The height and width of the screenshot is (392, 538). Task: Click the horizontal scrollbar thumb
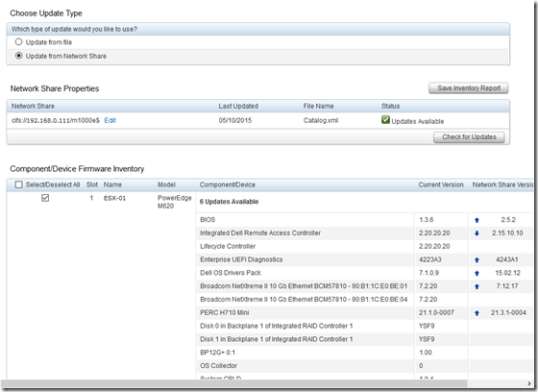click(233, 383)
